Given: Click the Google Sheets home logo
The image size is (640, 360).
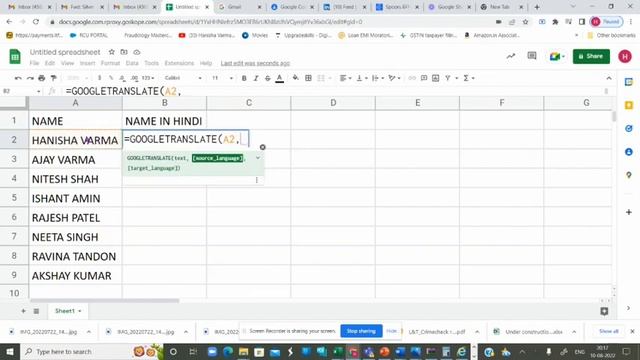Looking at the screenshot, I should pos(15,56).
